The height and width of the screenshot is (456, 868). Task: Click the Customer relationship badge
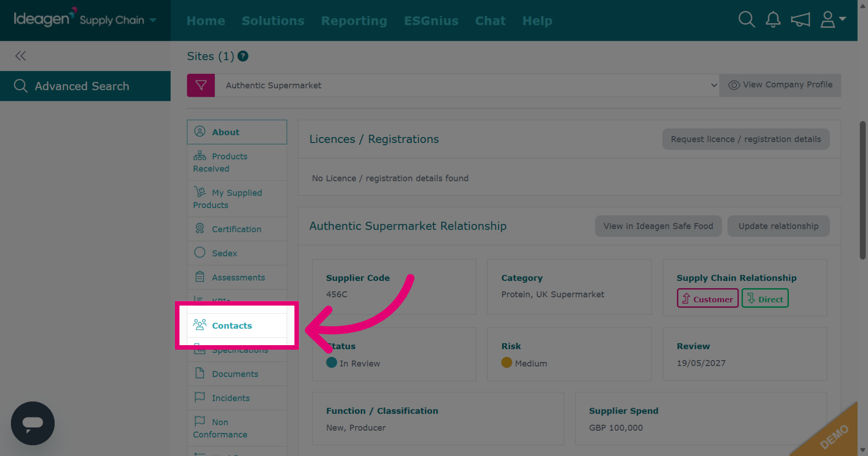pyautogui.click(x=708, y=299)
